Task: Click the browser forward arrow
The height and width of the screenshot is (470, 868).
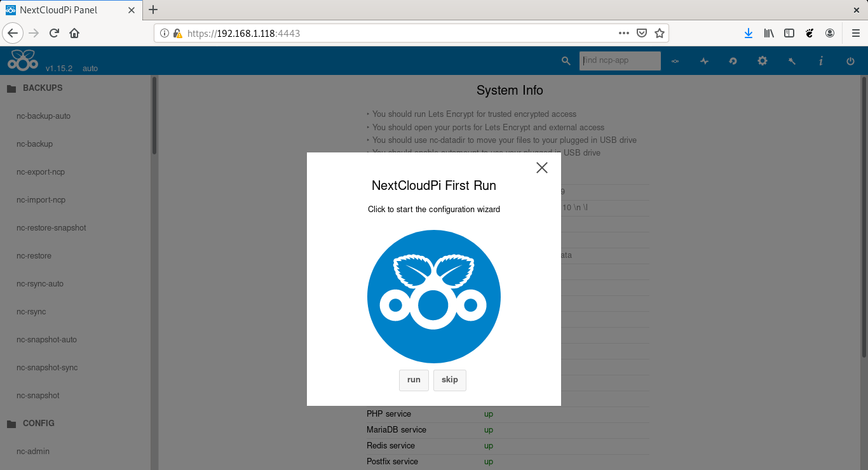Action: click(34, 33)
